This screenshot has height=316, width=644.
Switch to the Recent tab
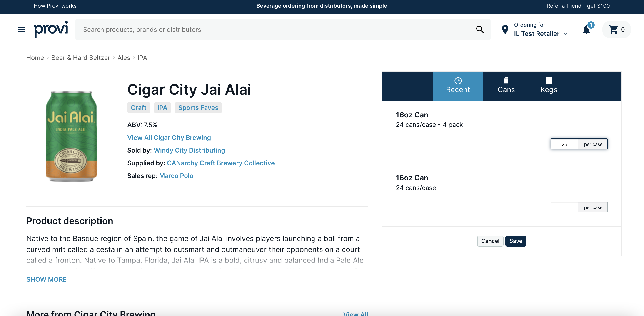point(458,86)
